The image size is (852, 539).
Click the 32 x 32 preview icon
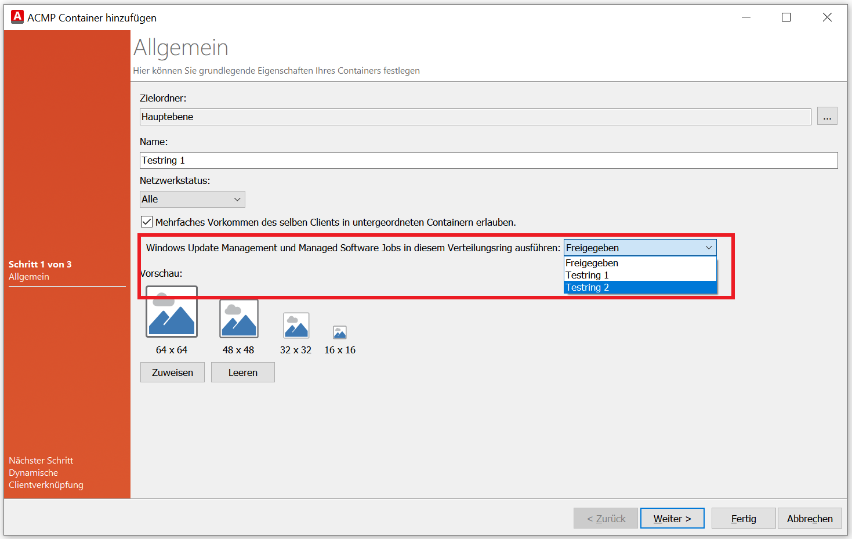[x=296, y=326]
